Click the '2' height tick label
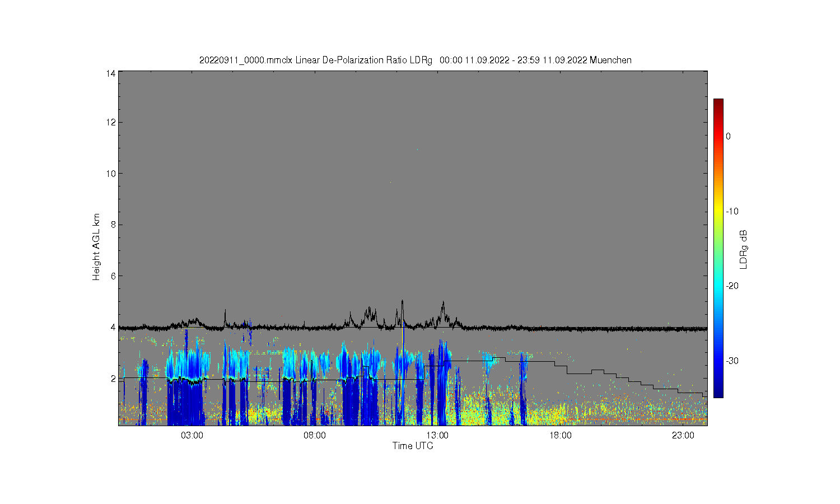840x504 pixels. (x=113, y=379)
